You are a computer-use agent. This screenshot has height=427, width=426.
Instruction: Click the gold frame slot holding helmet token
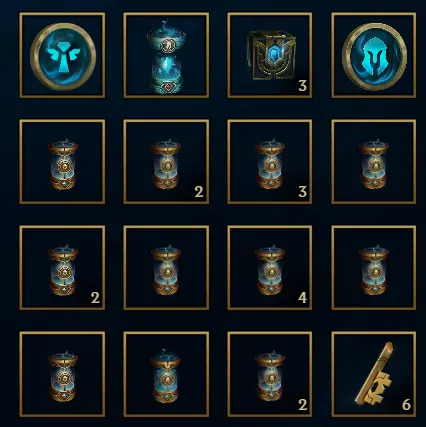tap(374, 55)
